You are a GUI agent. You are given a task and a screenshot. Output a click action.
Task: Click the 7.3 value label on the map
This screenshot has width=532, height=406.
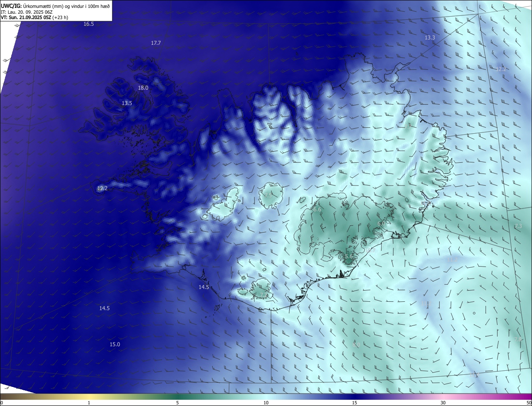(518, 226)
